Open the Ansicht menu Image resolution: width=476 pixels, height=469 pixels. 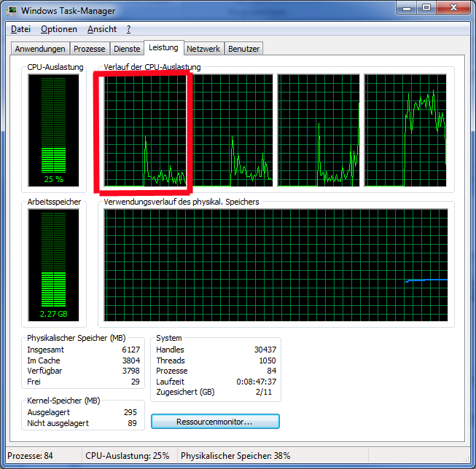102,29
